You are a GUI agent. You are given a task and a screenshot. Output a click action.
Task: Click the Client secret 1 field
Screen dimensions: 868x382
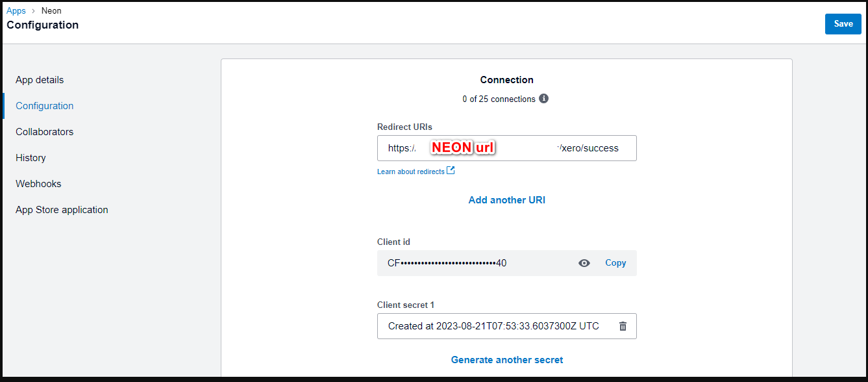point(493,326)
